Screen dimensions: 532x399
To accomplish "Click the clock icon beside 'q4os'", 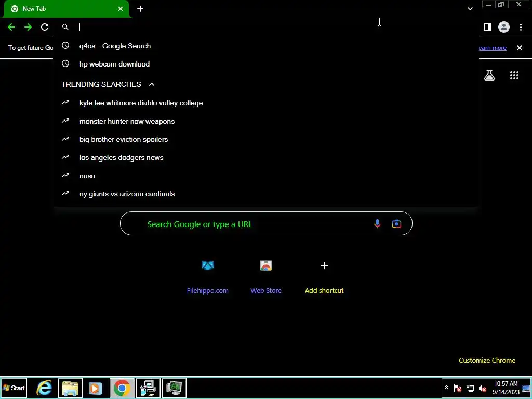I will [65, 46].
